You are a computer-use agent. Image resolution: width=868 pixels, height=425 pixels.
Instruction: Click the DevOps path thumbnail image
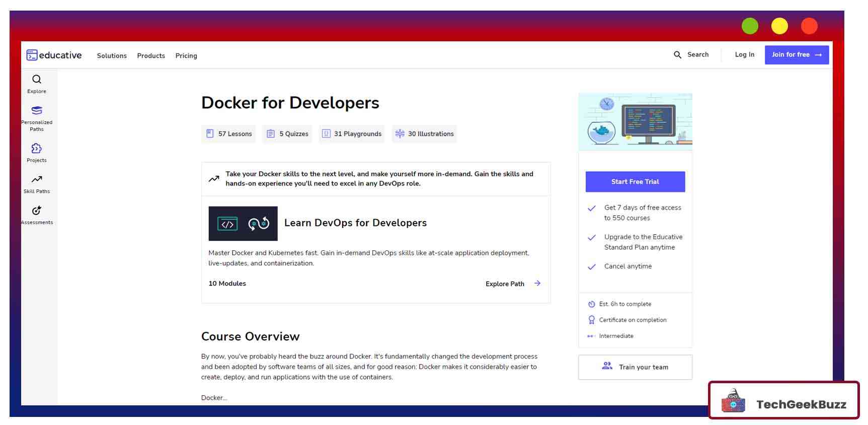(x=243, y=224)
